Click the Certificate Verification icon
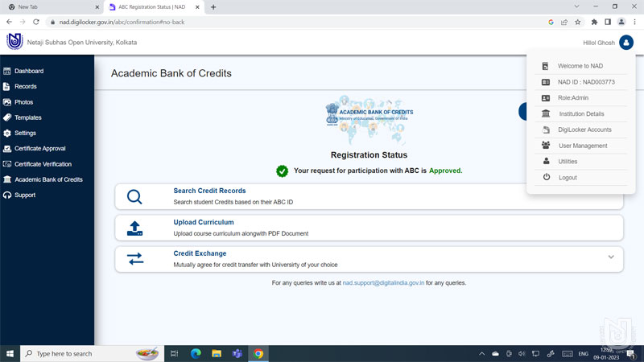644x362 pixels. pos(7,164)
